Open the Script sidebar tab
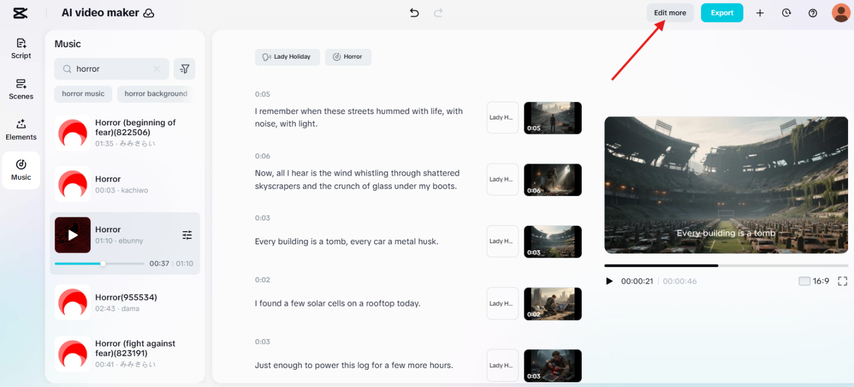The width and height of the screenshot is (854, 387). [21, 48]
